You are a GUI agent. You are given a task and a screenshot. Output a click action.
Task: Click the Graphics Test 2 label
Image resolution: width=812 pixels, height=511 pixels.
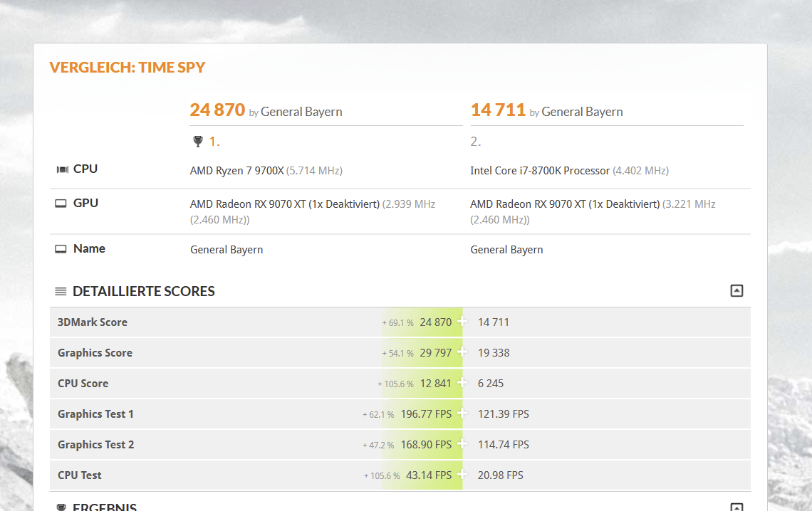96,444
